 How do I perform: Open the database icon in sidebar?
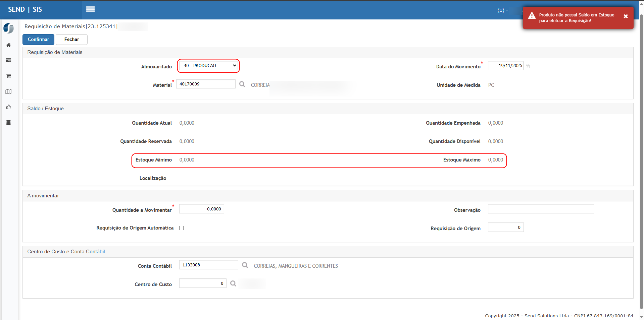pyautogui.click(x=8, y=123)
